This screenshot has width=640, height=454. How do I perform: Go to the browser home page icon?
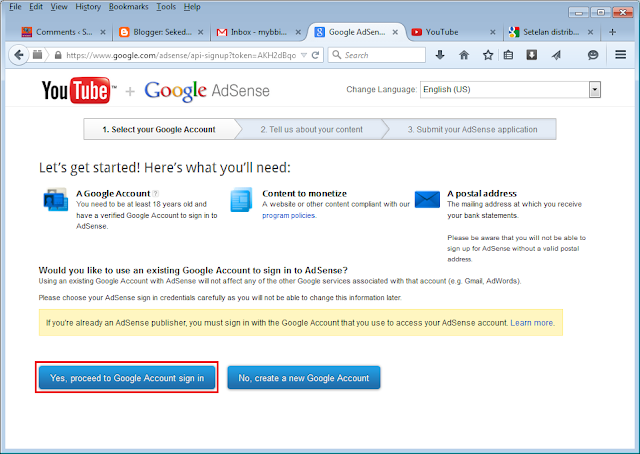(x=464, y=55)
